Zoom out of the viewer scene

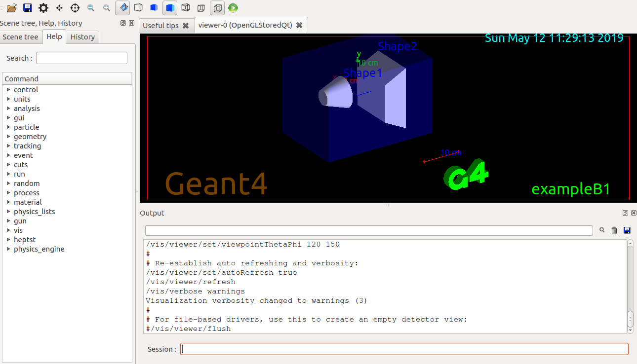coord(90,8)
